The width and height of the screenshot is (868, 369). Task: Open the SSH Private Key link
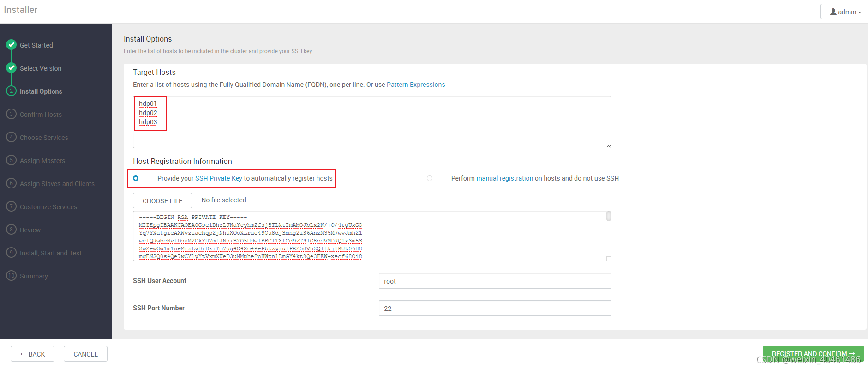click(x=219, y=178)
